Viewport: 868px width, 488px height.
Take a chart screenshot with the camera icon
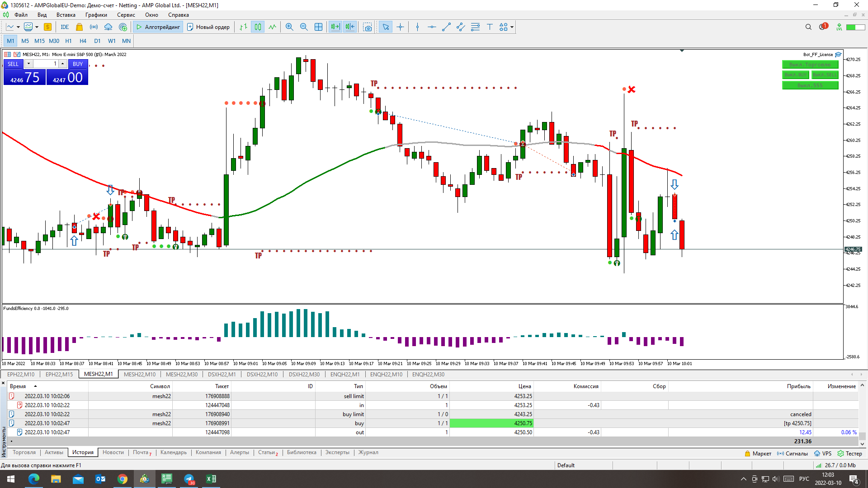[368, 27]
